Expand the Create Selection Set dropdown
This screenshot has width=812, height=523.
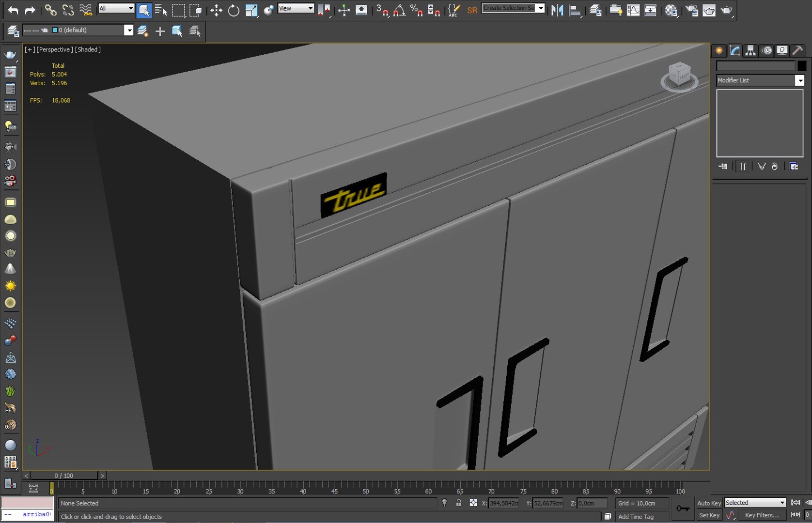coord(540,8)
